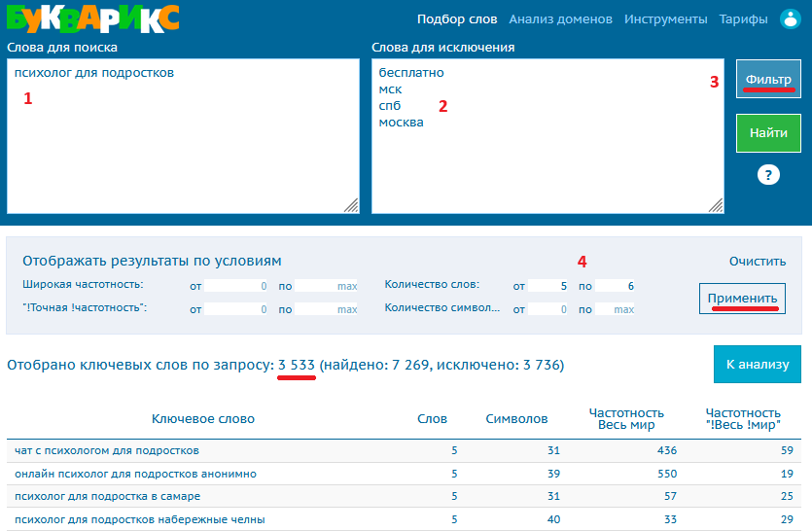Image resolution: width=812 pixels, height=531 pixels.
Task: Click the 'бесплатно' exclusion word
Action: [x=411, y=73]
